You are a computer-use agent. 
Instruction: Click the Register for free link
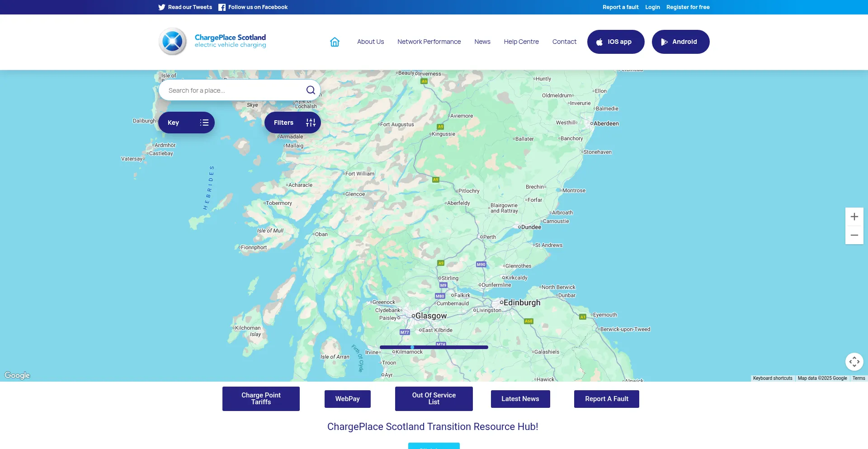688,7
